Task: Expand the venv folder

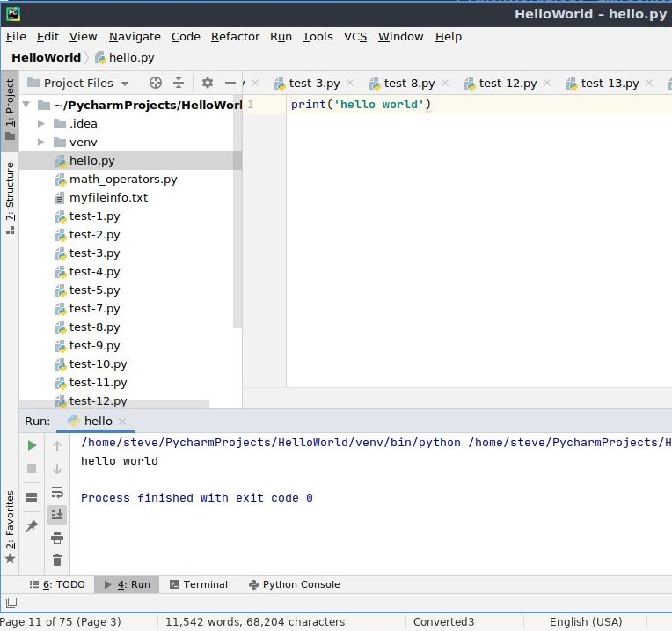Action: tap(41, 142)
